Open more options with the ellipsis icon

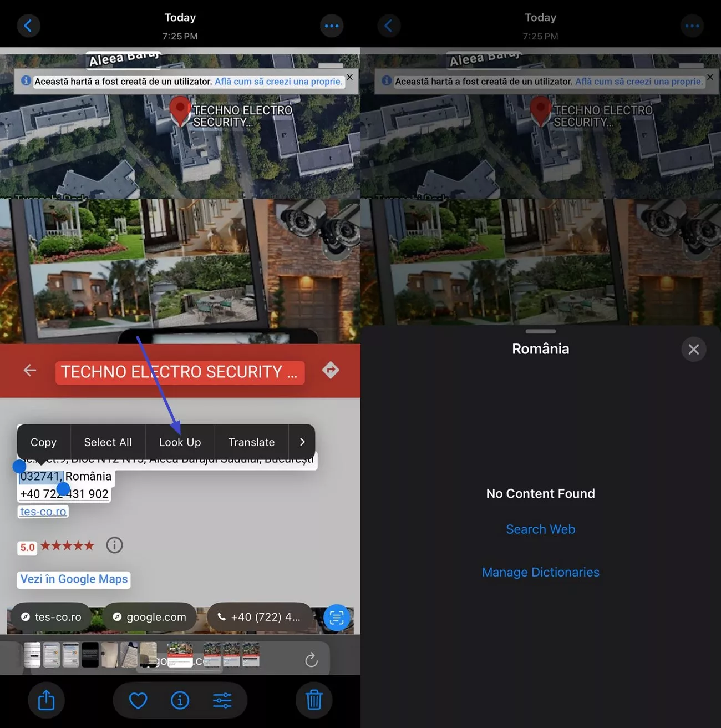(x=332, y=26)
